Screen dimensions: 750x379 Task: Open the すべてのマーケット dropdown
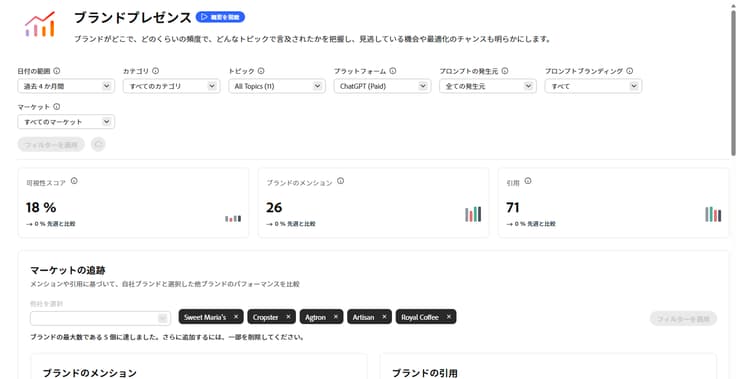pos(66,122)
